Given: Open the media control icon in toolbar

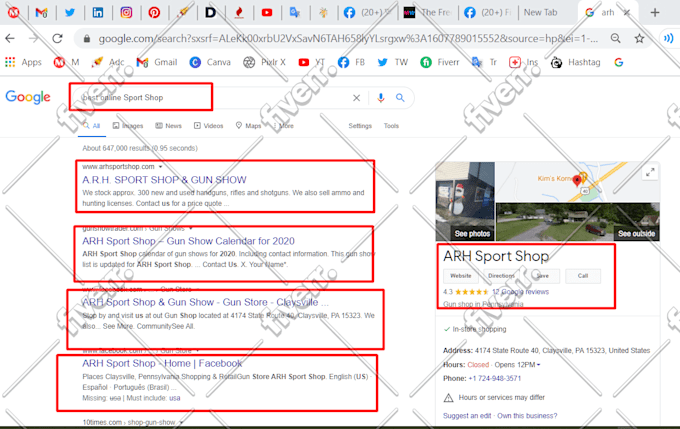Looking at the screenshot, I should pos(668,39).
